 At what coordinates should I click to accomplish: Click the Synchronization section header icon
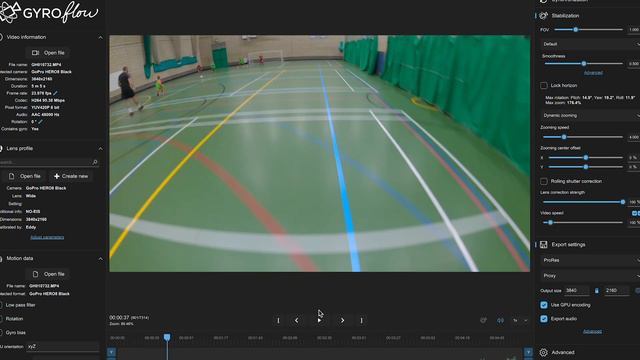(543, 1)
